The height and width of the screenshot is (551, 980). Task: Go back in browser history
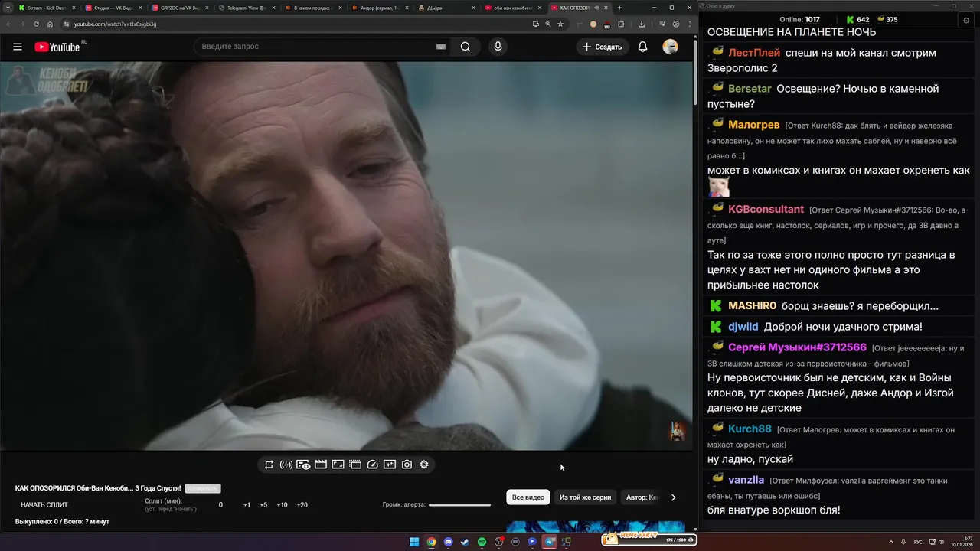click(9, 24)
